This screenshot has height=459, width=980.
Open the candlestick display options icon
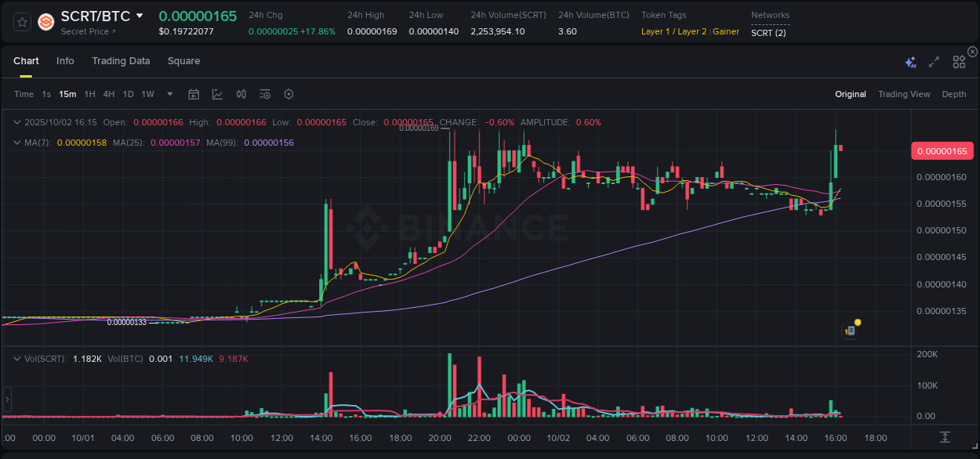tap(241, 94)
